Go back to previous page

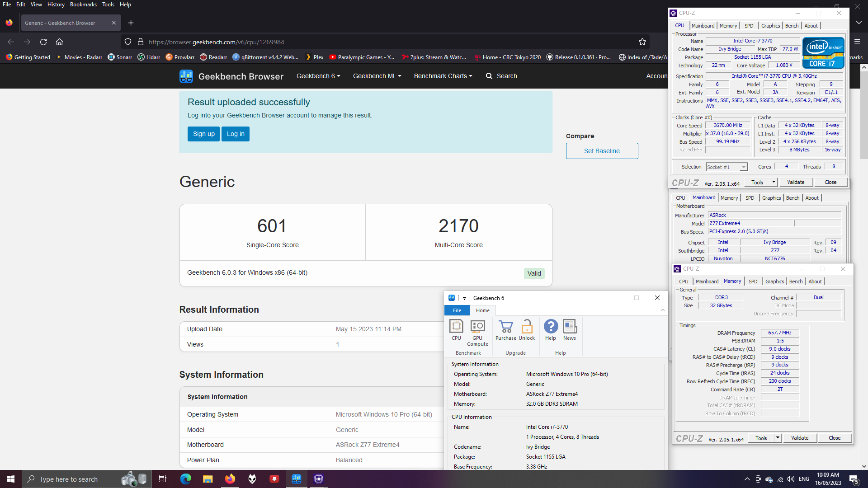[11, 42]
